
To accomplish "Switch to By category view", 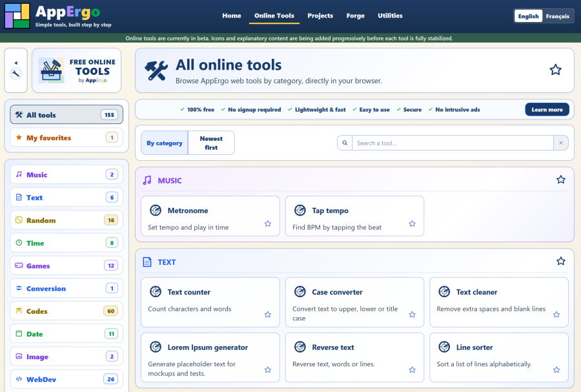I will pyautogui.click(x=165, y=143).
